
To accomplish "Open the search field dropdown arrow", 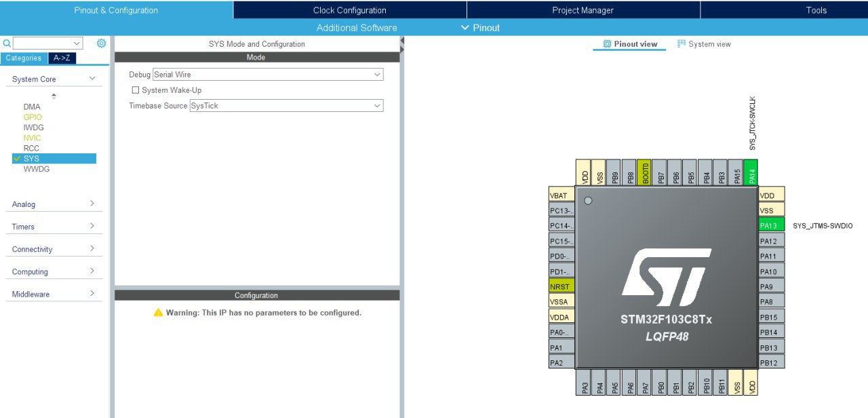I will click(77, 43).
